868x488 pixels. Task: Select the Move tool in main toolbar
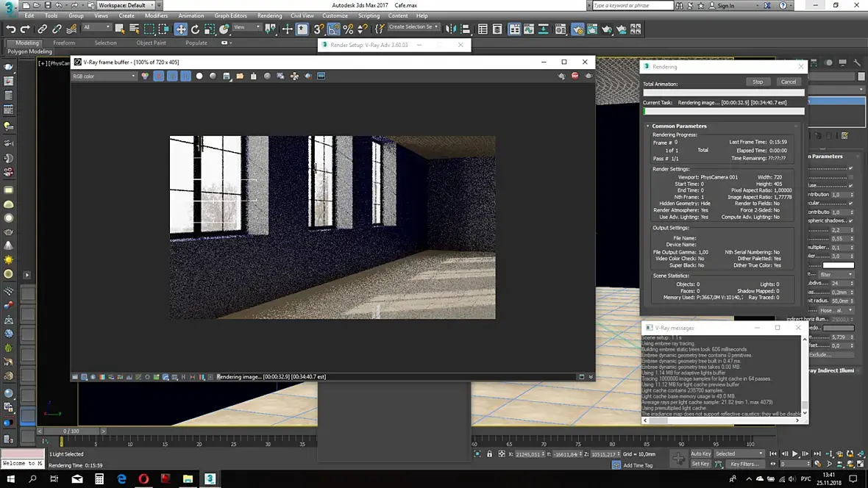181,29
